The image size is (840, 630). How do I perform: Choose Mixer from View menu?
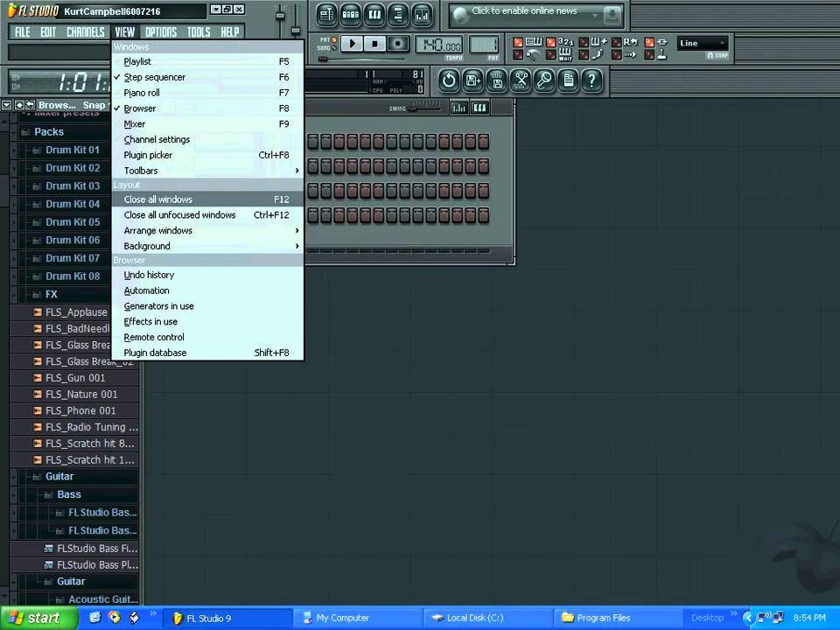point(208,123)
